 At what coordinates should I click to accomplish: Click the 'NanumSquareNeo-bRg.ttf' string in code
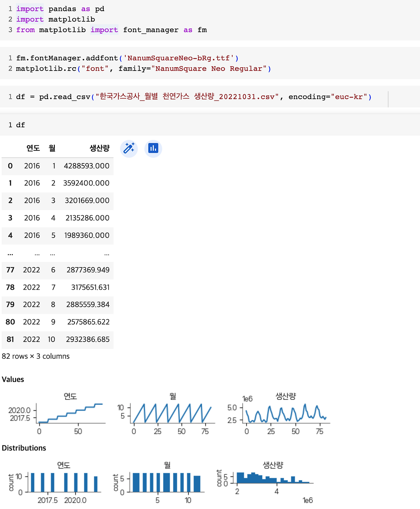(x=179, y=58)
